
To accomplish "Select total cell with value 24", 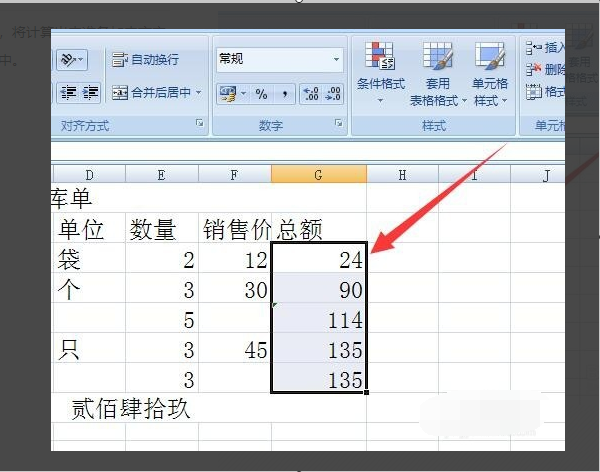I will tap(319, 258).
